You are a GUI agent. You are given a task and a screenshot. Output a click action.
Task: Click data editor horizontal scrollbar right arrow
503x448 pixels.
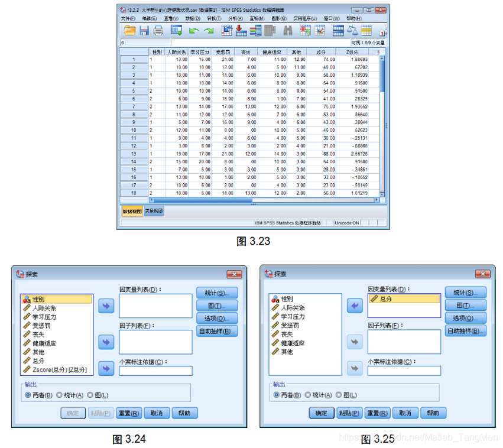pos(377,200)
